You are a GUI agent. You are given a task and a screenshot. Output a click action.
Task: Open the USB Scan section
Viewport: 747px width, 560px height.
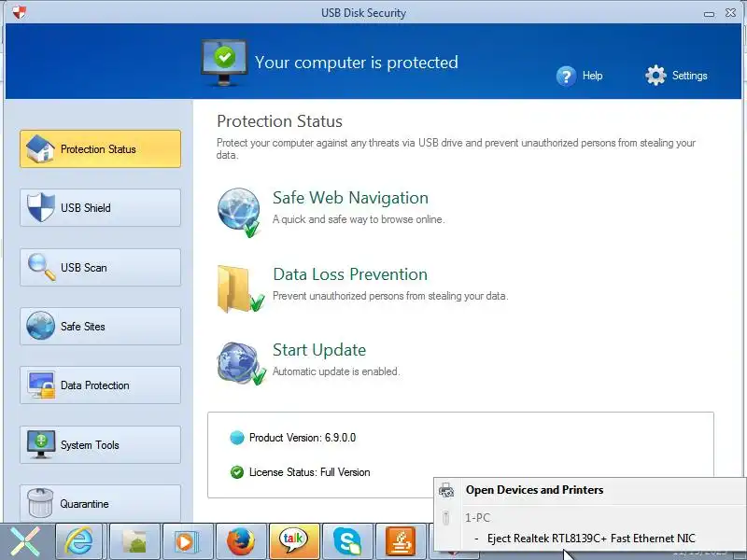(x=100, y=267)
